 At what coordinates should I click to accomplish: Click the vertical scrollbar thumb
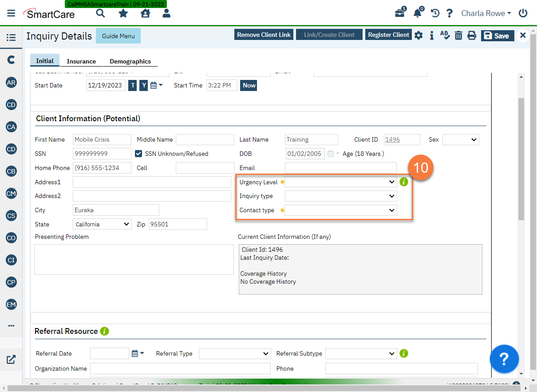521,159
